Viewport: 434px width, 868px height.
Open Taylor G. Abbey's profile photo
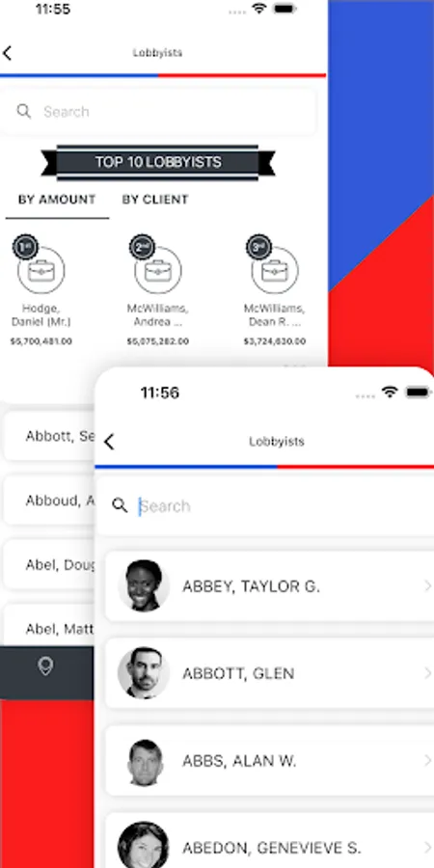144,585
